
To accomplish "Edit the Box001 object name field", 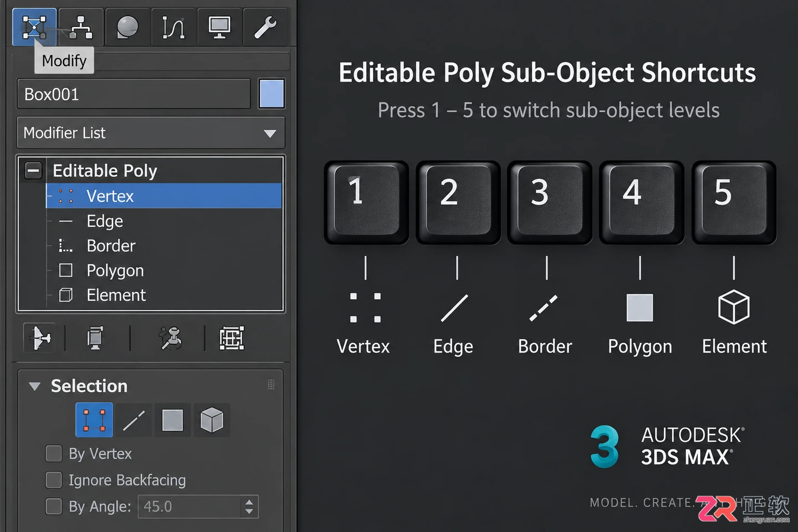I will [134, 94].
